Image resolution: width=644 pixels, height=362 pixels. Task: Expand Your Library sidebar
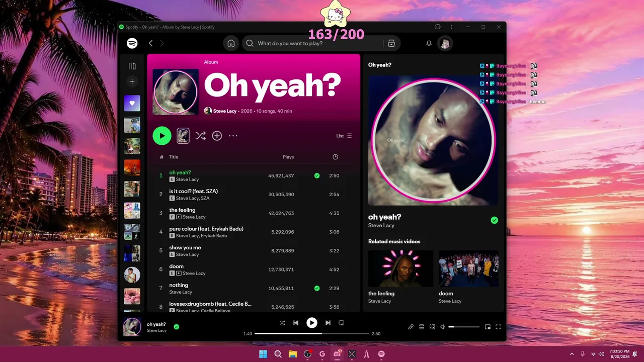(132, 66)
